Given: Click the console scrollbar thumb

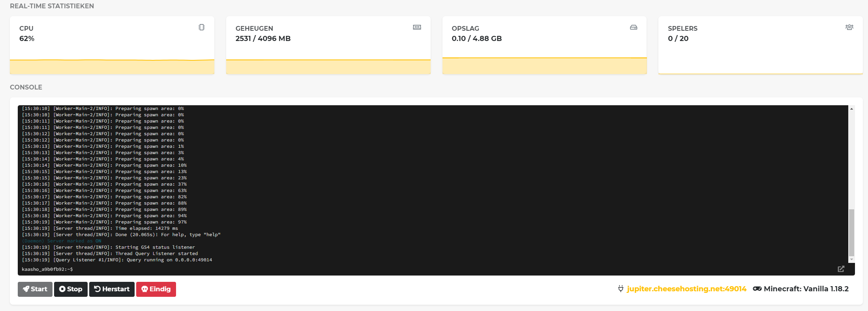Looking at the screenshot, I should pos(851,233).
